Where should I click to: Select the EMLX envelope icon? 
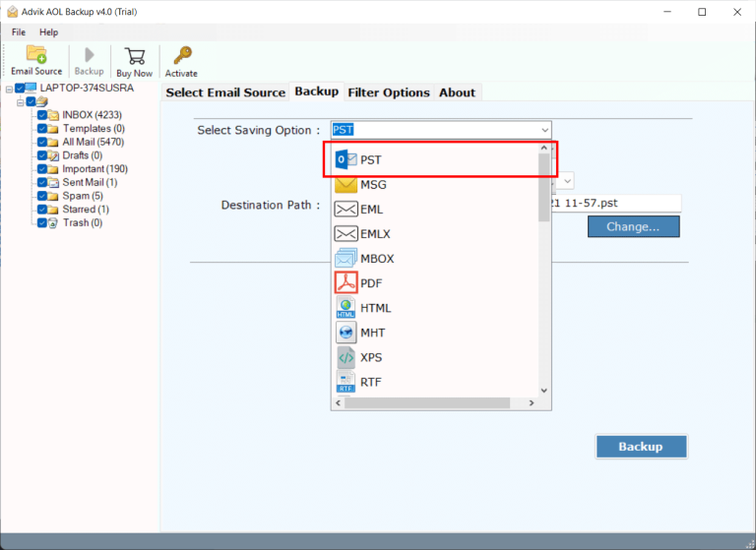[346, 234]
